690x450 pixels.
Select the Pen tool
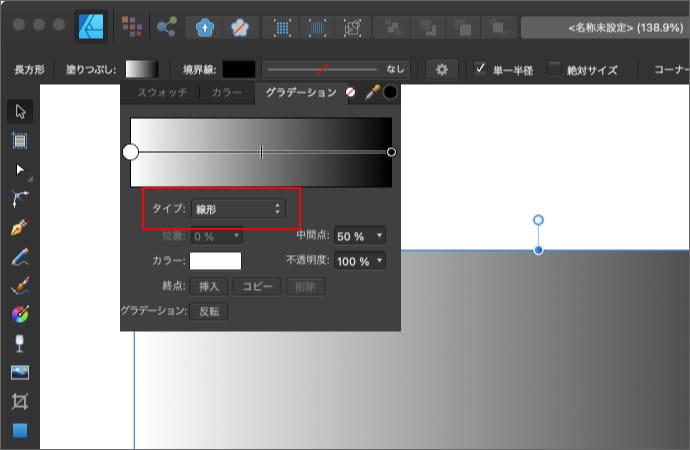[x=20, y=228]
